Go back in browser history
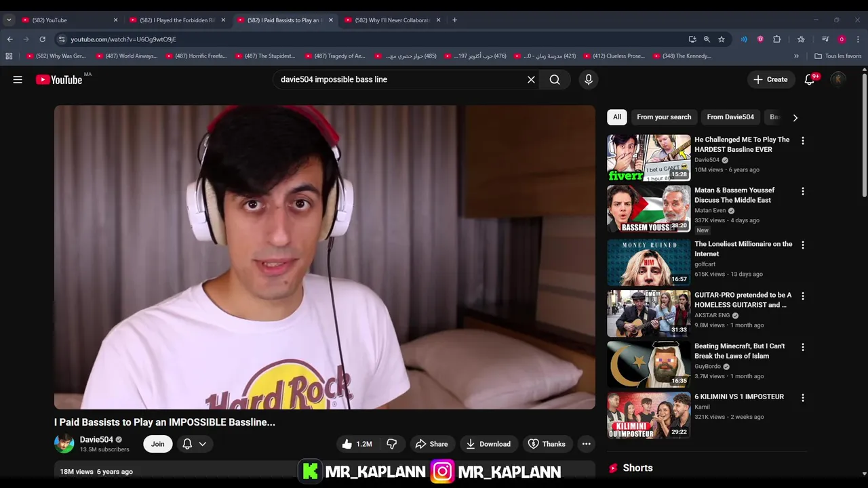 pos(9,39)
